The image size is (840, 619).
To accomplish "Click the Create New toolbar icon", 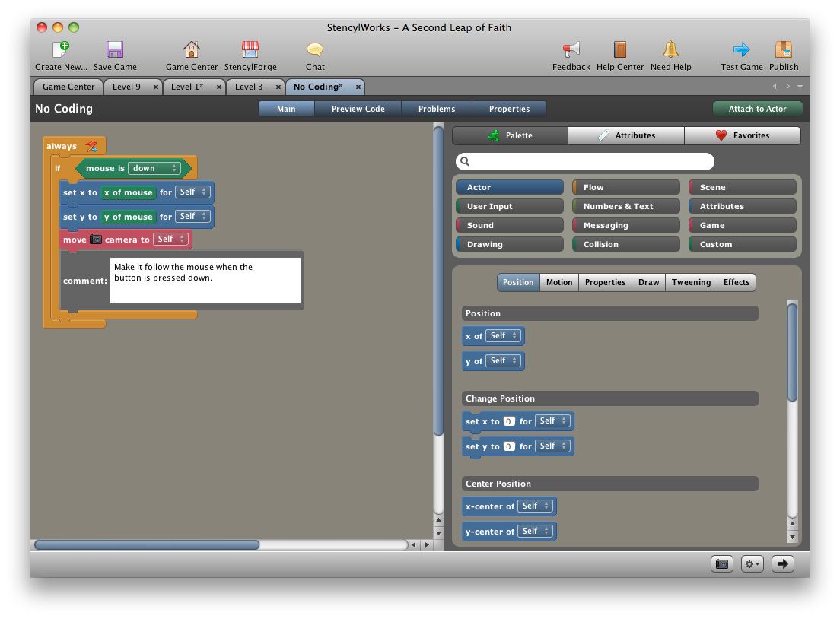I will [x=61, y=49].
